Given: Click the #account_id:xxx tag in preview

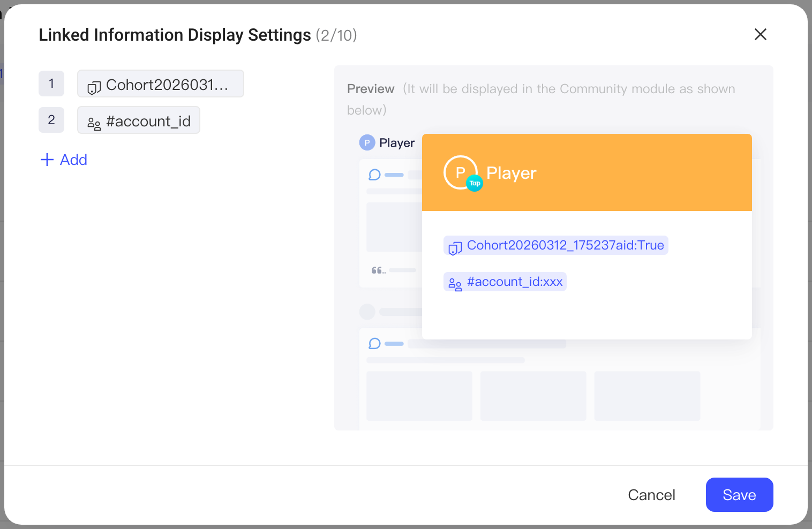Looking at the screenshot, I should tap(505, 282).
